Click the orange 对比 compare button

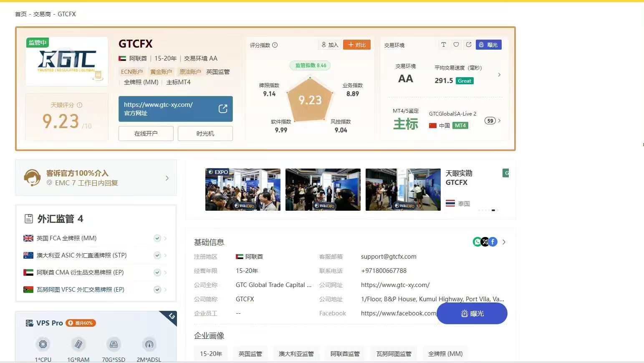(x=357, y=45)
